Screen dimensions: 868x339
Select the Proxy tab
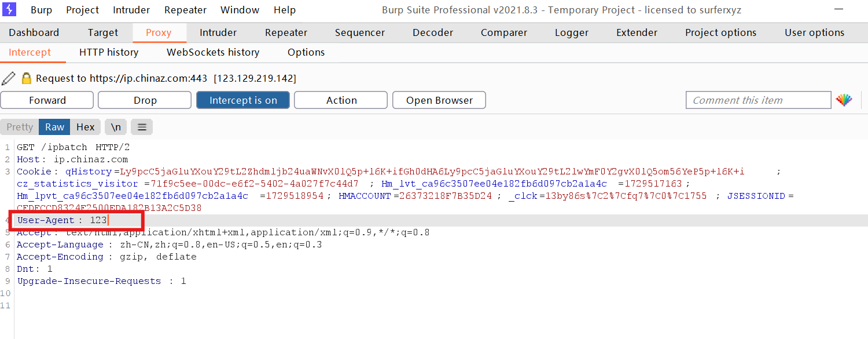[x=159, y=32]
